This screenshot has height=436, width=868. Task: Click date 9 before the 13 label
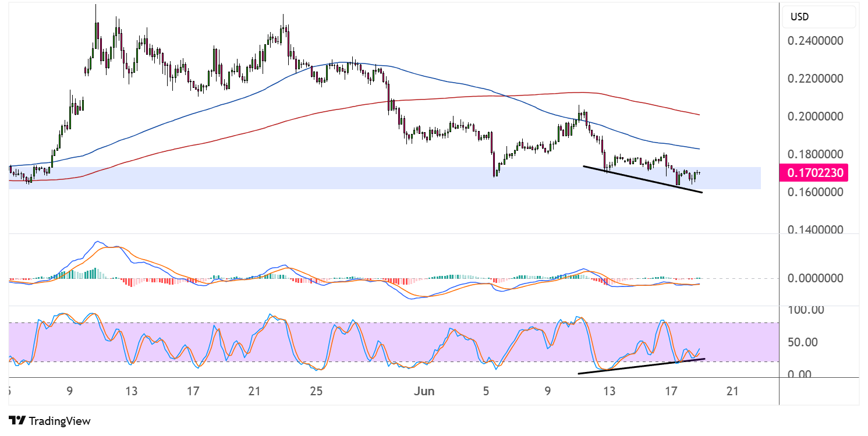(69, 392)
